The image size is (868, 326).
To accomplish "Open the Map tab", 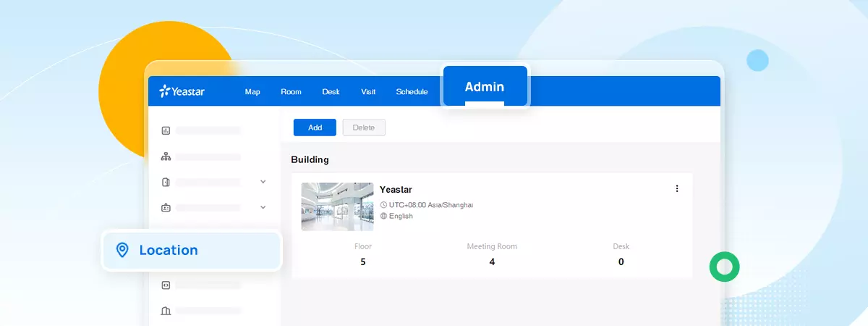I will [252, 91].
